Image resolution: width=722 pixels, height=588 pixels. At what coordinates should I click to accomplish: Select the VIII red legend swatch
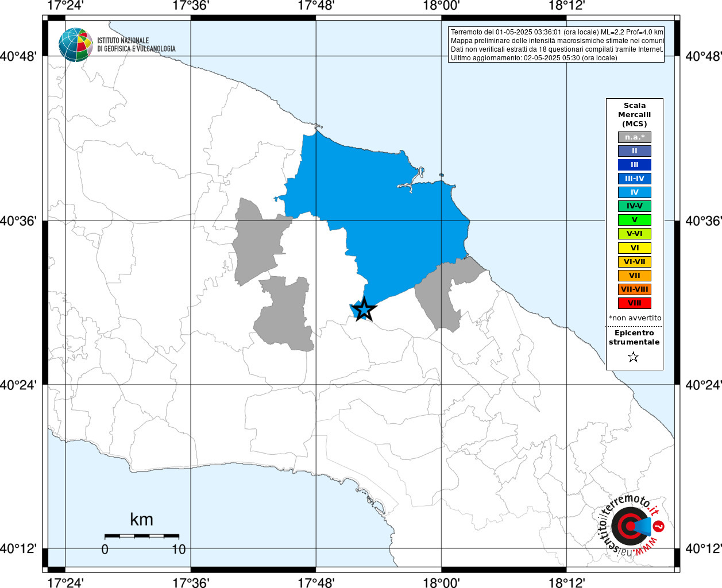635,303
